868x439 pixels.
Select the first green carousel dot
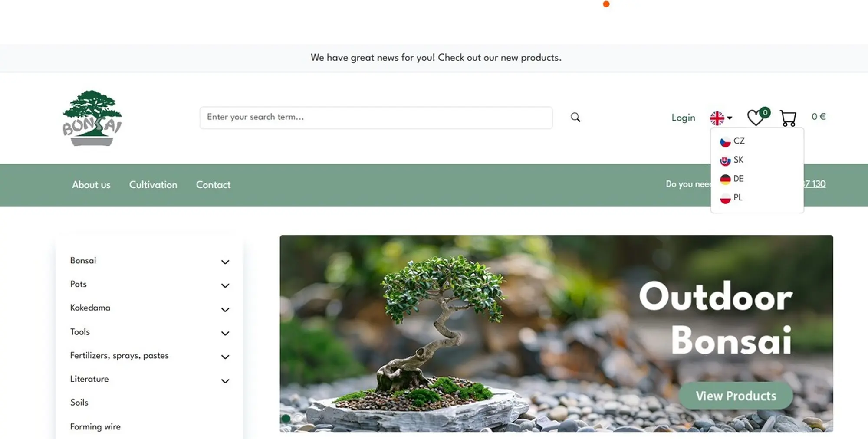click(286, 419)
